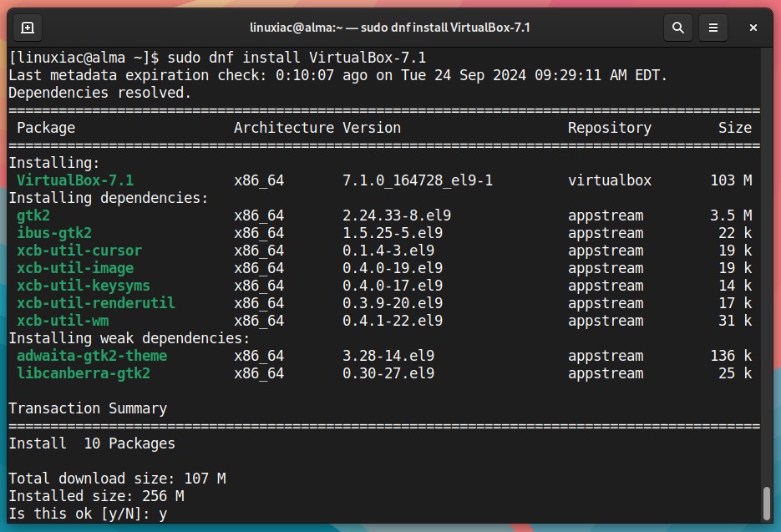
Task: Click the gtk2 package name
Action: tap(33, 215)
